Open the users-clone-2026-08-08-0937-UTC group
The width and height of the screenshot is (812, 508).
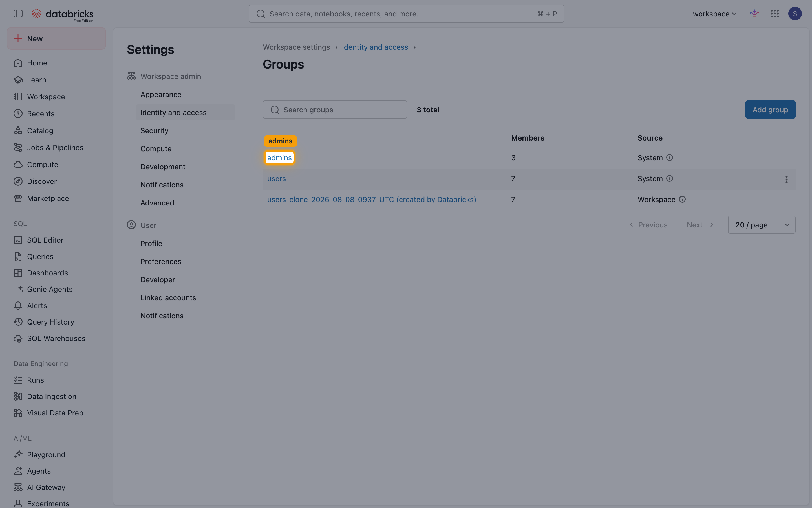tap(371, 199)
